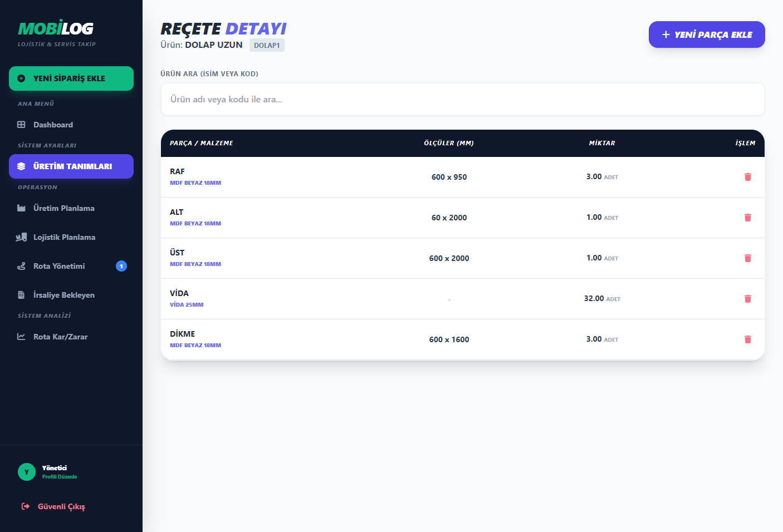Click the İrsaliye Bekleyen document icon

click(21, 295)
